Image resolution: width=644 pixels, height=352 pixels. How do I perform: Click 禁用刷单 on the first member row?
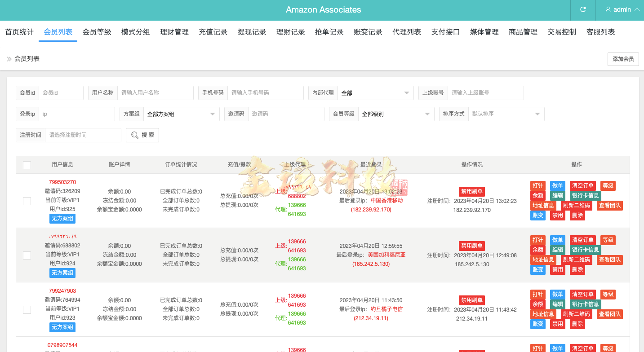coord(471,191)
